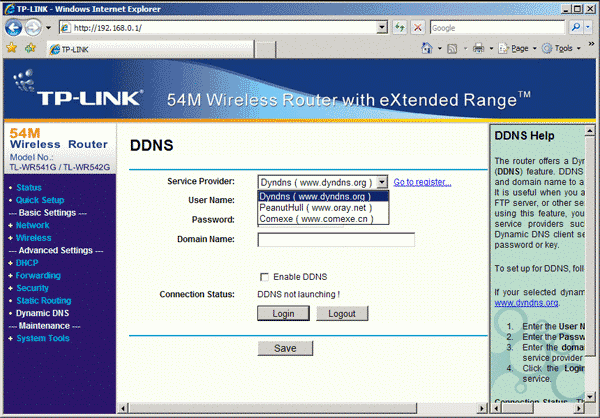Expand the Security menu section
Viewport: 600px width, 418px height.
[32, 288]
